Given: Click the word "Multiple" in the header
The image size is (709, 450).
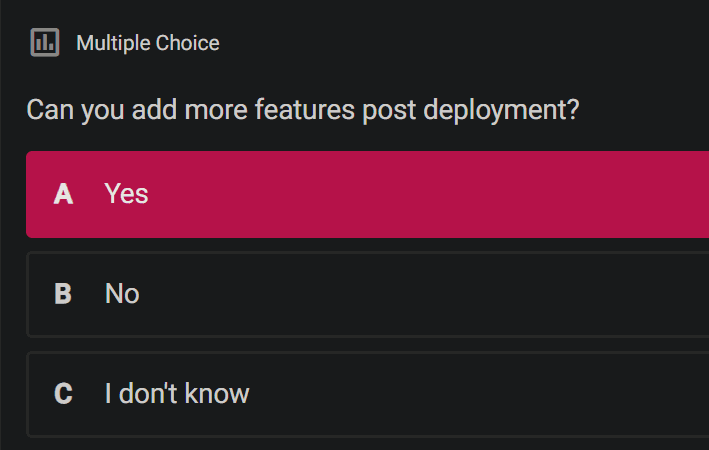Looking at the screenshot, I should coord(113,43).
